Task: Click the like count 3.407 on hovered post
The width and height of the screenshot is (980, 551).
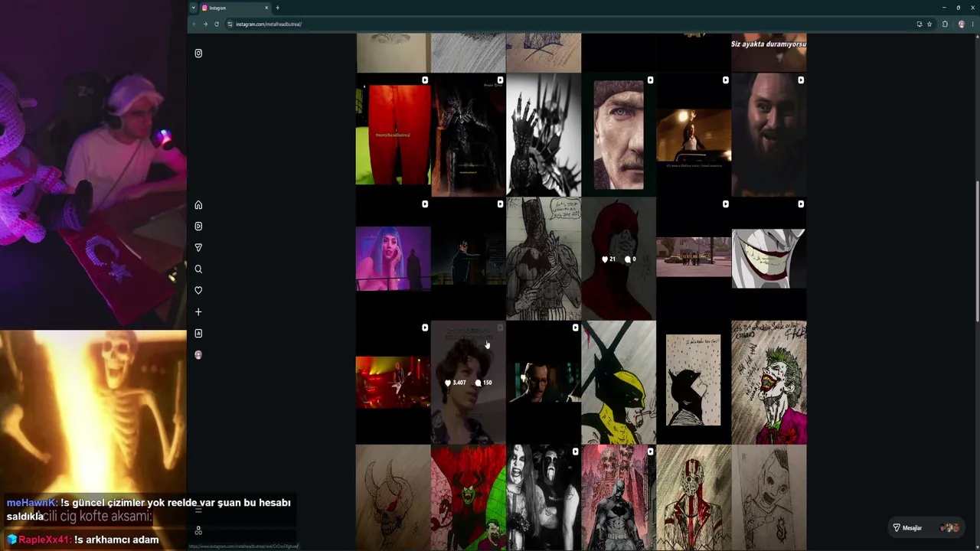Action: click(456, 383)
